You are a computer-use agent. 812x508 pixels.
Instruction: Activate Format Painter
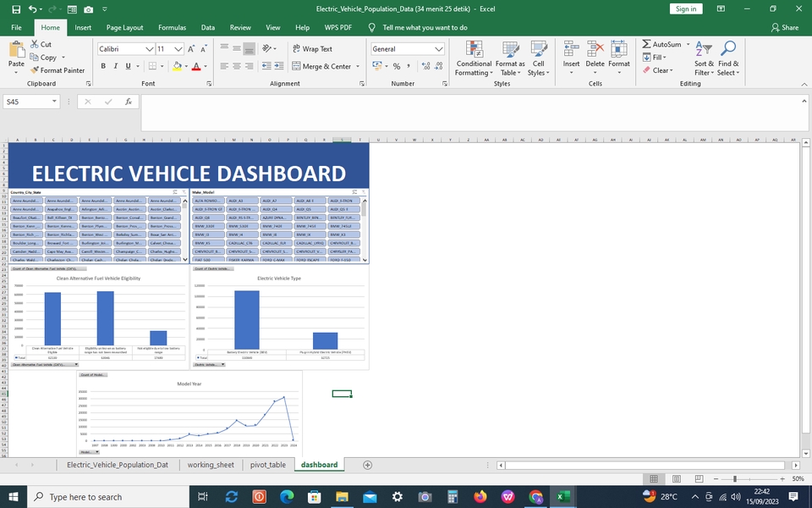pos(58,70)
